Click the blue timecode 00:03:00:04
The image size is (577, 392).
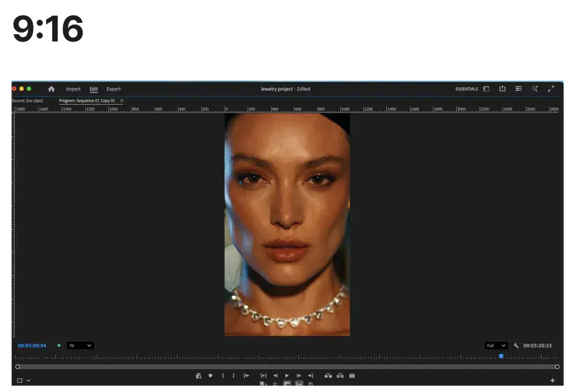tap(32, 346)
